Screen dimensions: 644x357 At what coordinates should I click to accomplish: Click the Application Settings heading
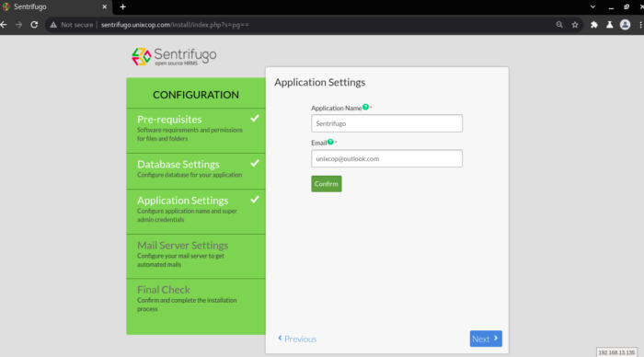click(x=319, y=82)
